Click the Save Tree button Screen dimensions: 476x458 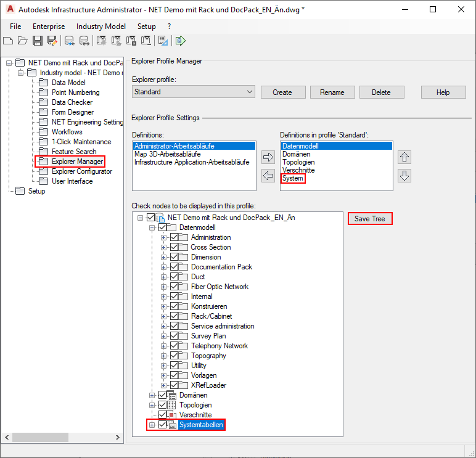370,219
